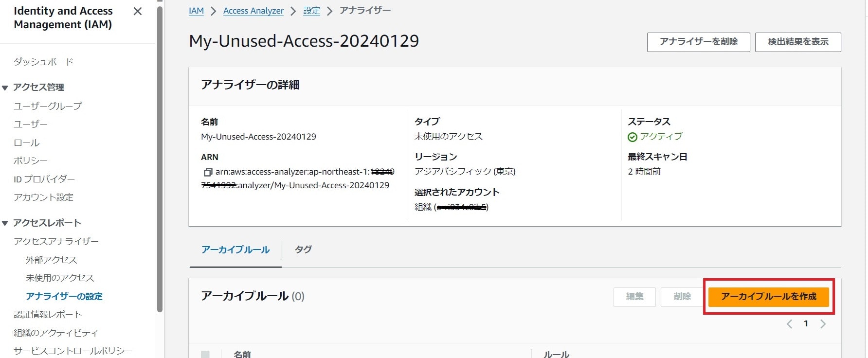
Task: Click the My-Unused-Access-20240129 page title
Action: [304, 41]
